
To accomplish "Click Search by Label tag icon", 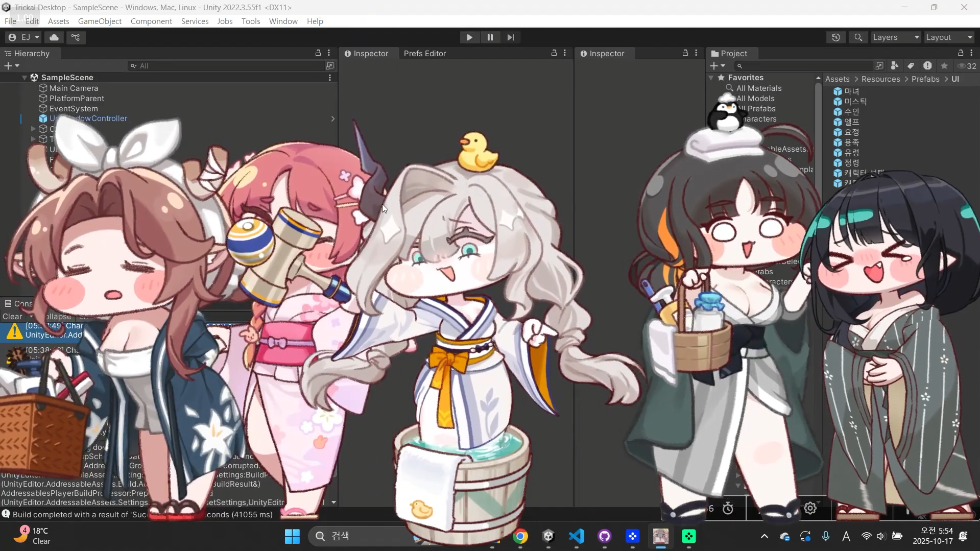I will click(x=911, y=66).
